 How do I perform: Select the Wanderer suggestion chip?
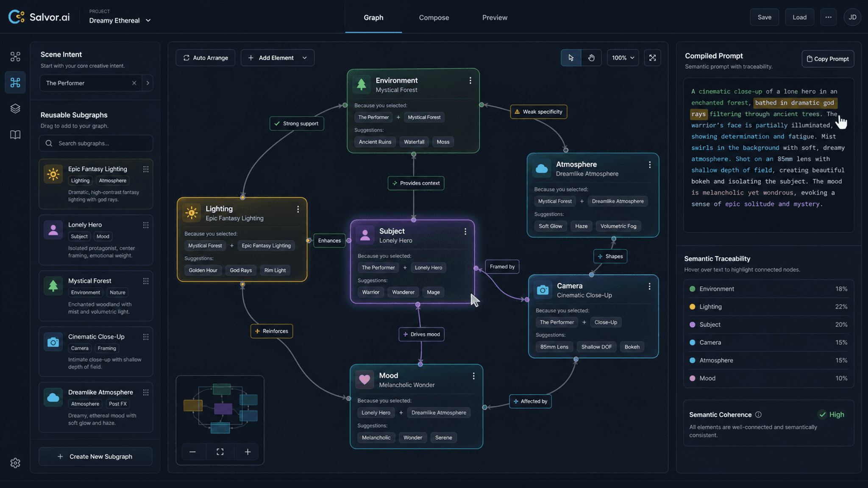403,292
